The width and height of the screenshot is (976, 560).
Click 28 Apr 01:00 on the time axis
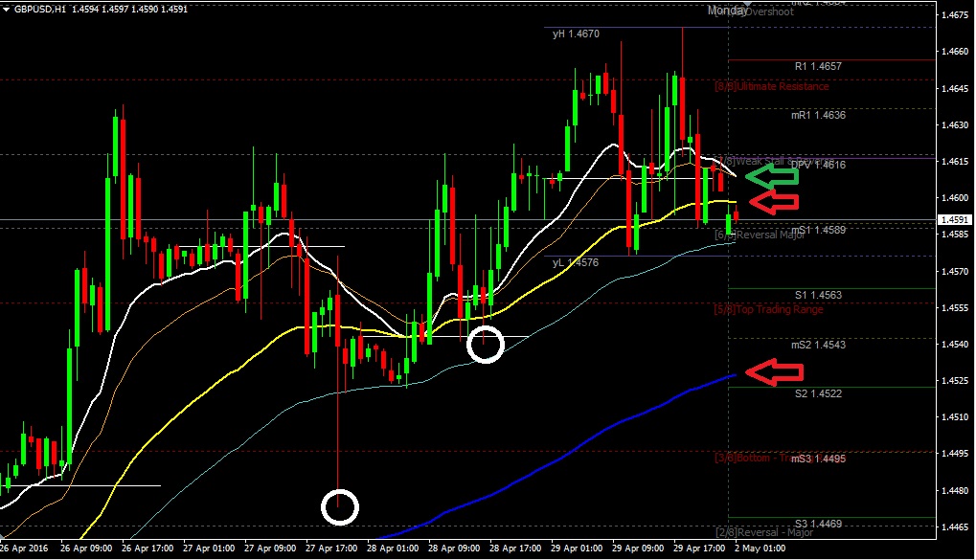(x=393, y=549)
